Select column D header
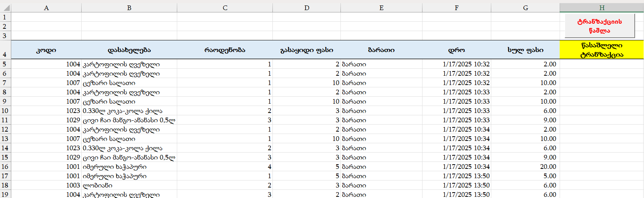The image size is (644, 198). tap(307, 8)
